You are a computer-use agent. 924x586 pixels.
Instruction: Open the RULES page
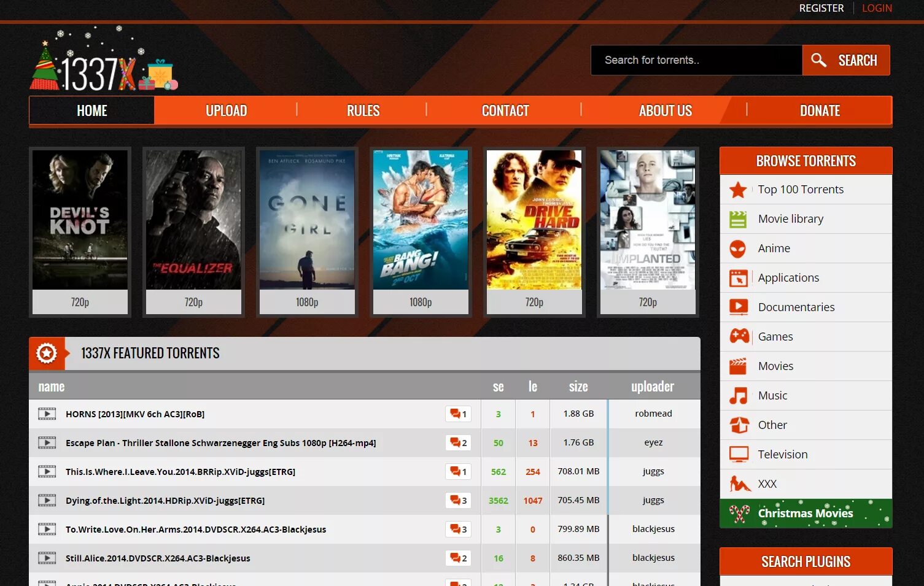coord(363,111)
